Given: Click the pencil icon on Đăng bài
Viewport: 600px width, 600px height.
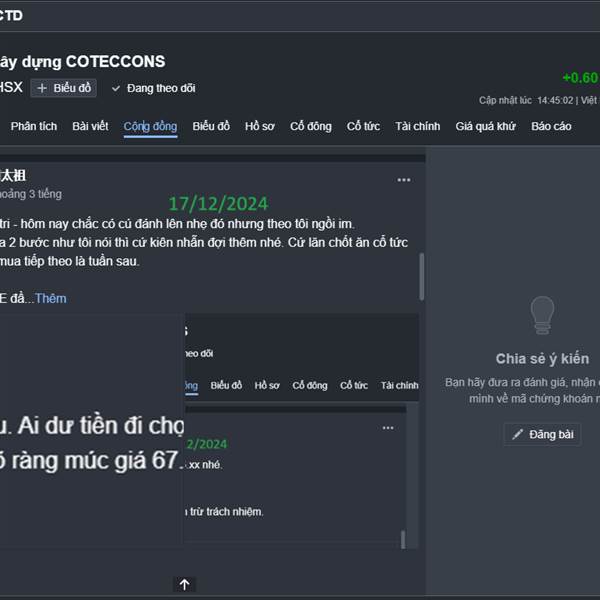Looking at the screenshot, I should tap(517, 434).
